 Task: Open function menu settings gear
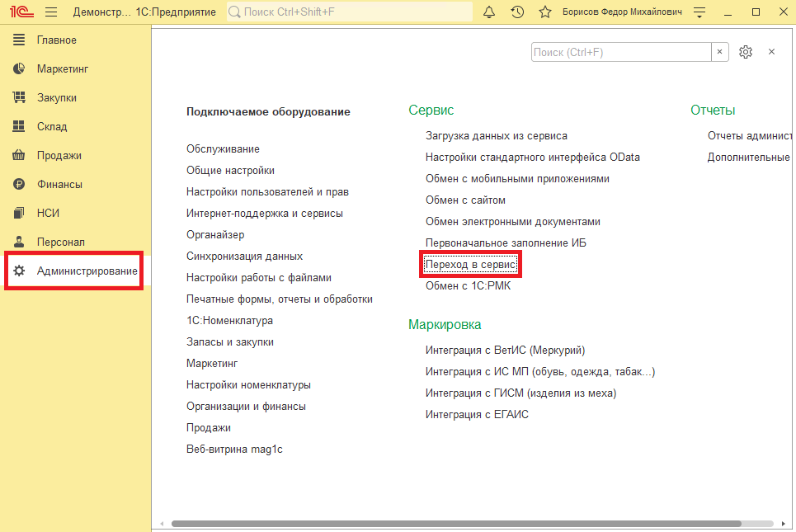coord(745,52)
